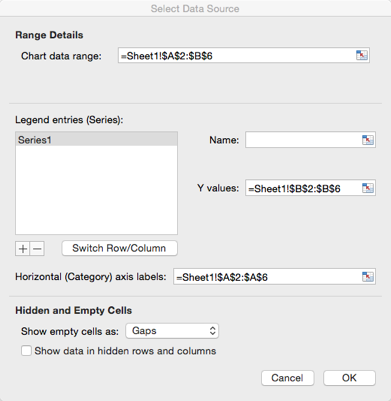Click the range selector icon in Name field
Screen dimensions: 391x401
(368, 140)
